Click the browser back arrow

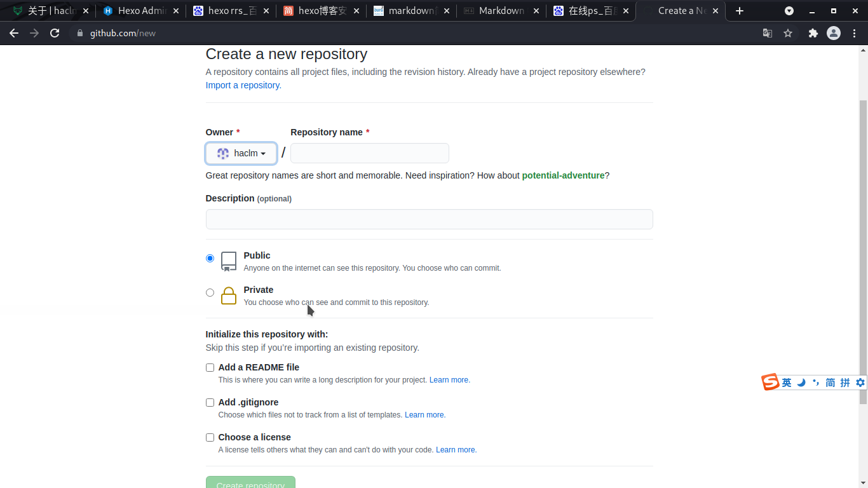tap(14, 33)
